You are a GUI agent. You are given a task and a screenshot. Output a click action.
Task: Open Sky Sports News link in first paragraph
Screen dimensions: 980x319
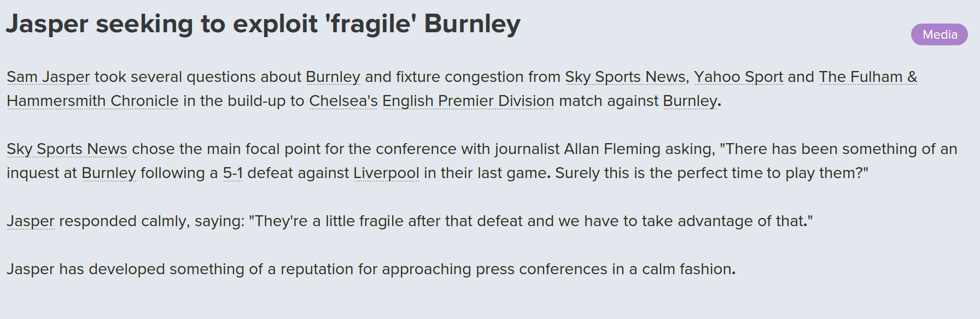[625, 77]
